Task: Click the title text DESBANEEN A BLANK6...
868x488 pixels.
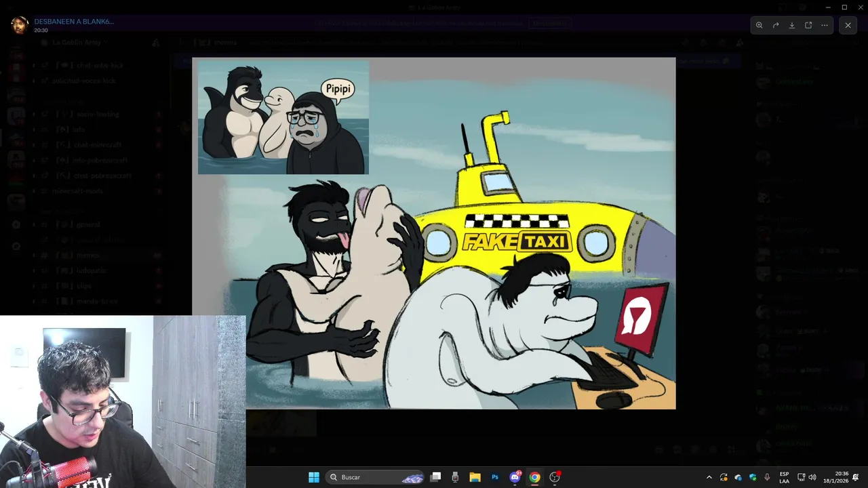Action: coord(74,22)
